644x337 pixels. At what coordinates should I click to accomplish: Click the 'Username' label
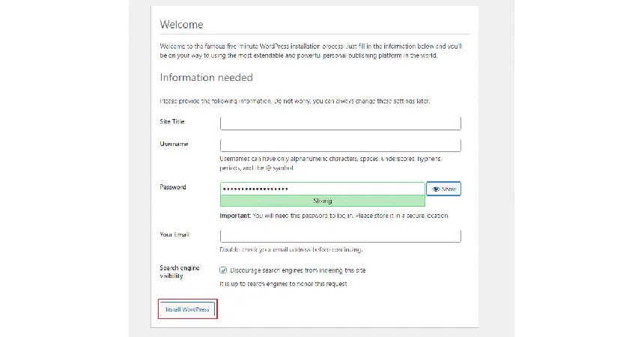tap(174, 144)
